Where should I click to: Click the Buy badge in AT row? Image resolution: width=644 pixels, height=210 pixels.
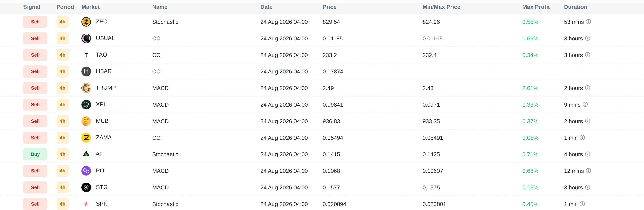tap(35, 154)
